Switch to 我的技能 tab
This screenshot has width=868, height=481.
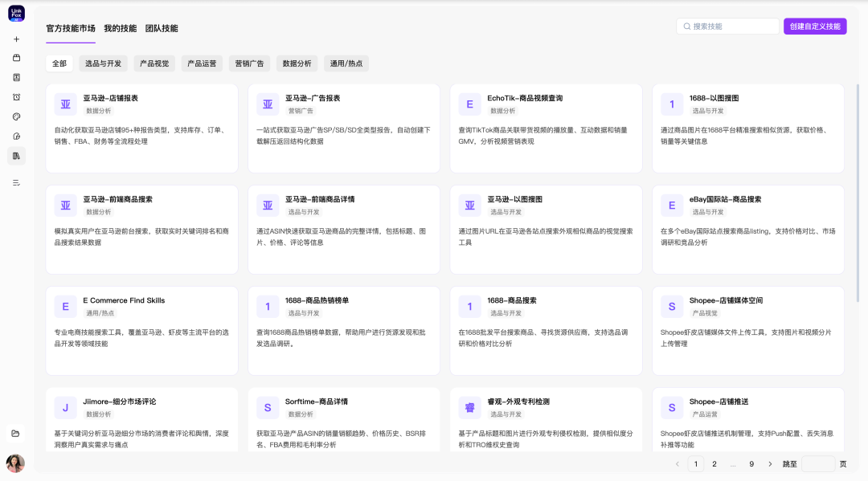coord(120,28)
